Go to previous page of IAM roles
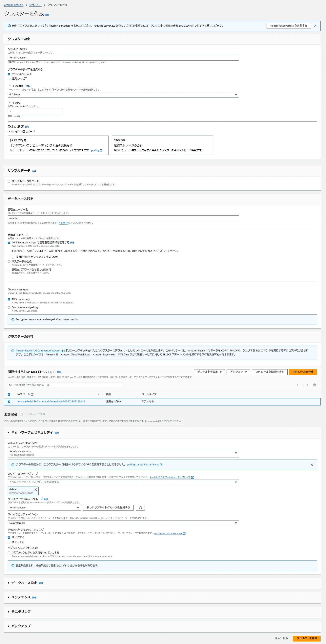This screenshot has width=326, height=644. pos(298,385)
